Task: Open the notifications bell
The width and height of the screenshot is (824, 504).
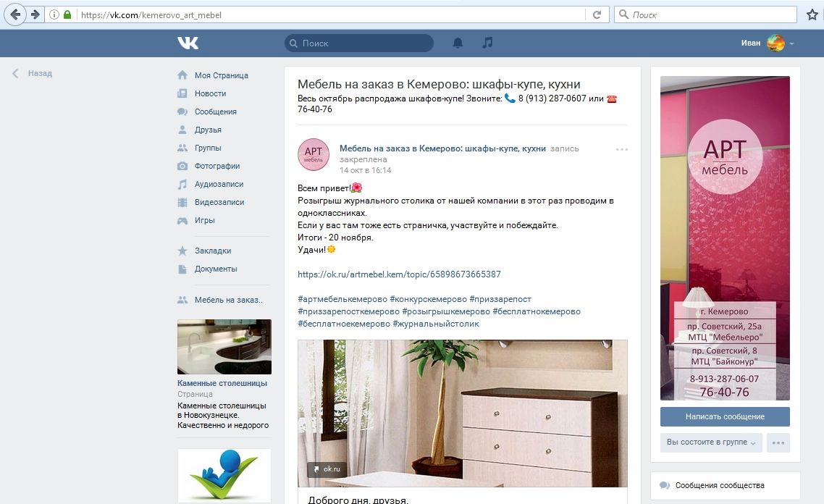Action: point(458,43)
